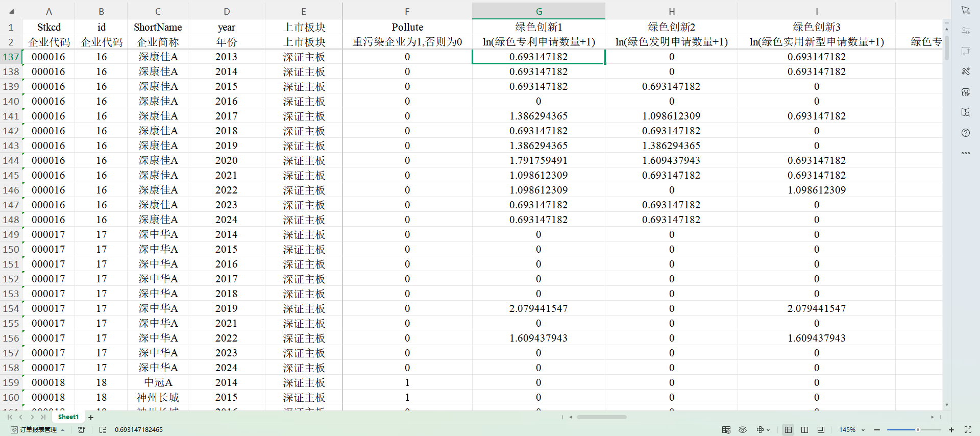This screenshot has width=980, height=436.
Task: Select the Sheet1 tab
Action: pos(68,417)
